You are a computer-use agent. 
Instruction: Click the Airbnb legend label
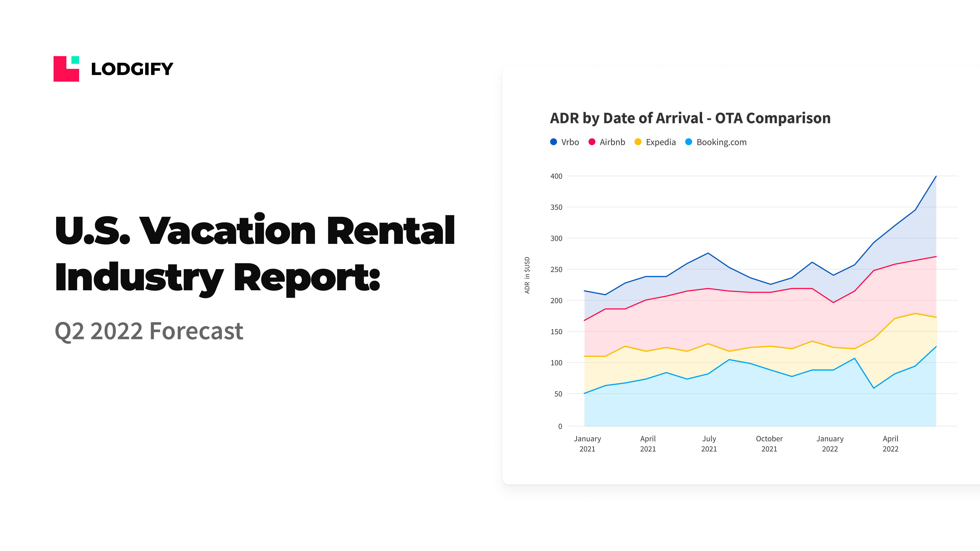[612, 142]
